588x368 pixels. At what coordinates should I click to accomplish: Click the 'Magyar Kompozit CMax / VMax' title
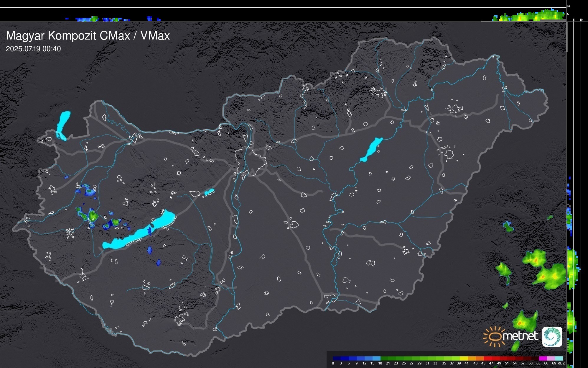(x=88, y=36)
